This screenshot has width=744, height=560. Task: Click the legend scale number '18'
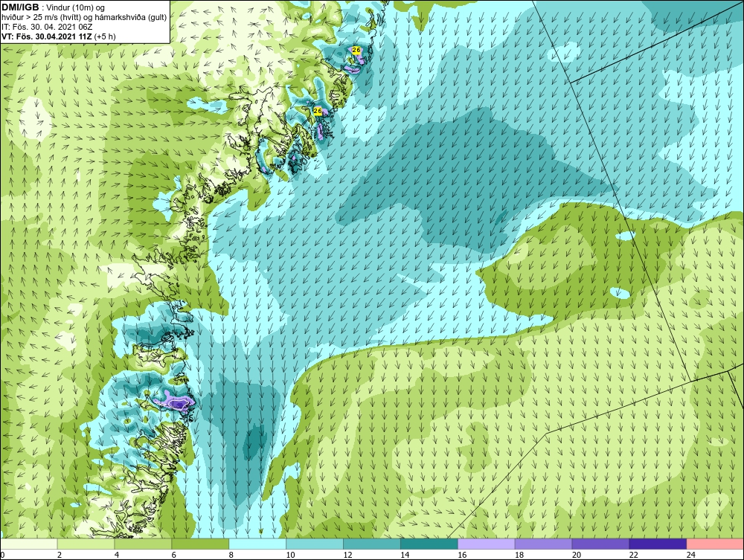click(x=519, y=555)
